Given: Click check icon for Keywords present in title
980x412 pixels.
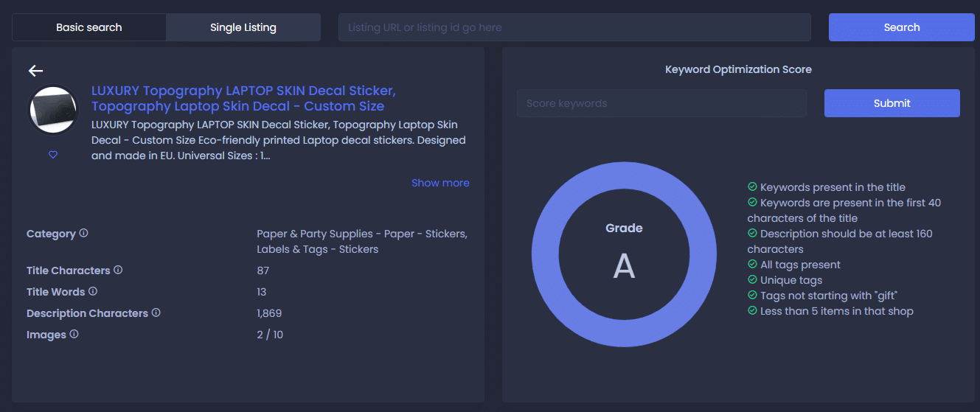Looking at the screenshot, I should pos(752,187).
